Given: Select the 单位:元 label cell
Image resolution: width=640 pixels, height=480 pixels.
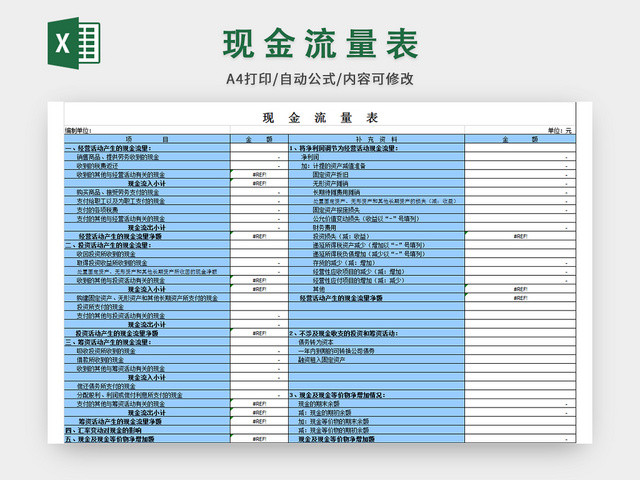Looking at the screenshot, I should pos(520,131).
